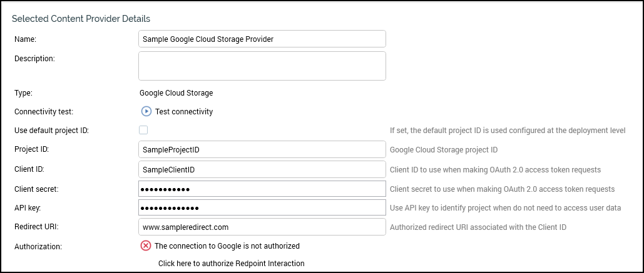Click the Connectivity test label
The image size is (644, 273).
tap(44, 112)
